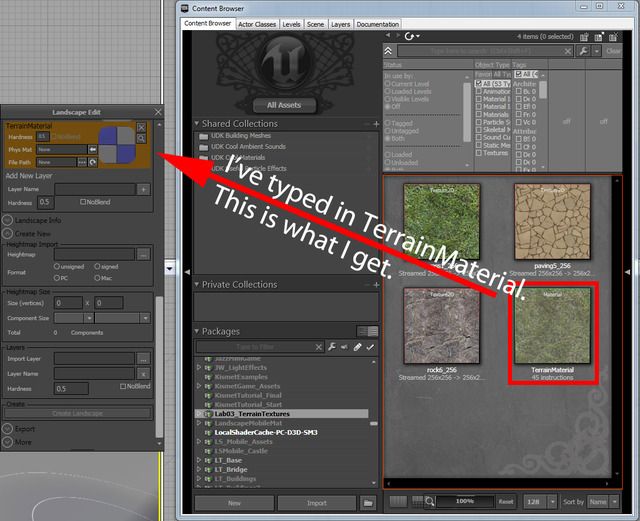Add a shared collection with plus

click(x=376, y=124)
